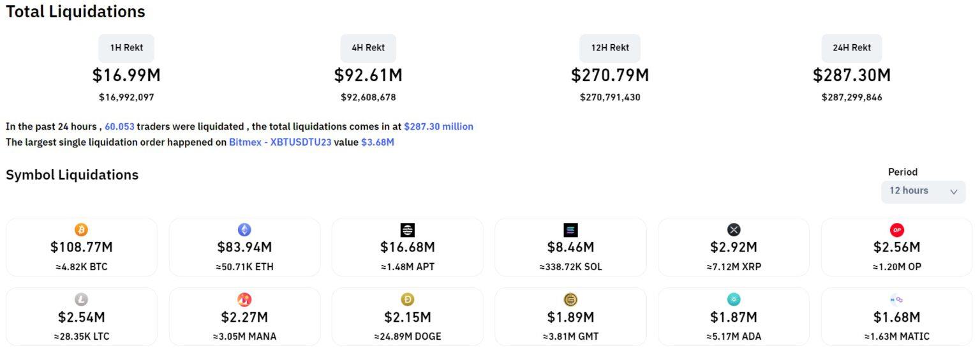Click the Decentraland MANA icon
Viewport: 980px width, 355px height.
click(x=244, y=299)
